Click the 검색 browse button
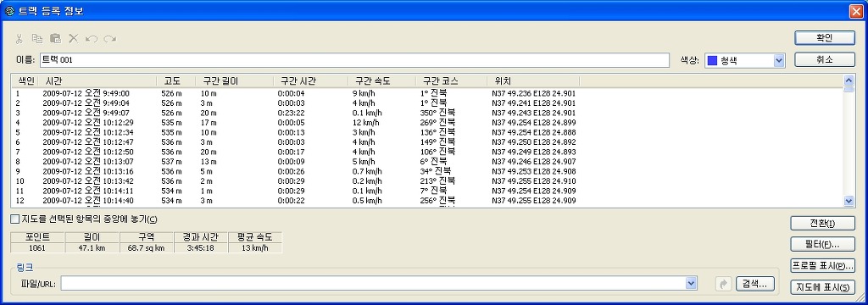The width and height of the screenshot is (868, 305). click(754, 284)
